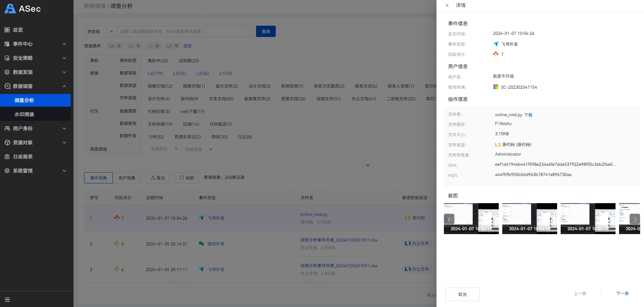Select the 调查分析 menu item
The height and width of the screenshot is (307, 644).
point(35,100)
